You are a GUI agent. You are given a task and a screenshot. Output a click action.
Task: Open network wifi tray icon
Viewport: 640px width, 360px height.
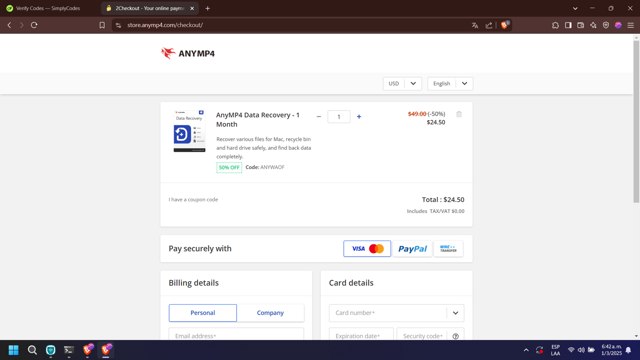571,350
